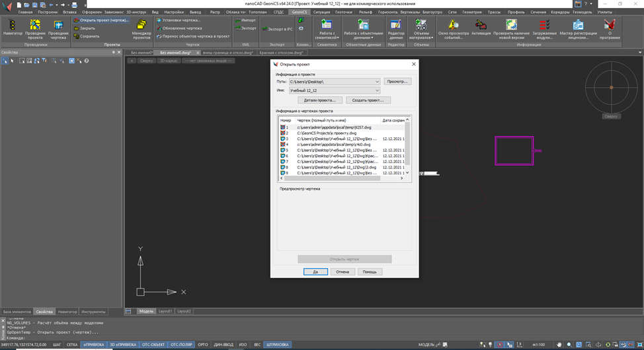The width and height of the screenshot is (644, 350).
Task: Click the Print icon in quick access
Action: pos(74,5)
